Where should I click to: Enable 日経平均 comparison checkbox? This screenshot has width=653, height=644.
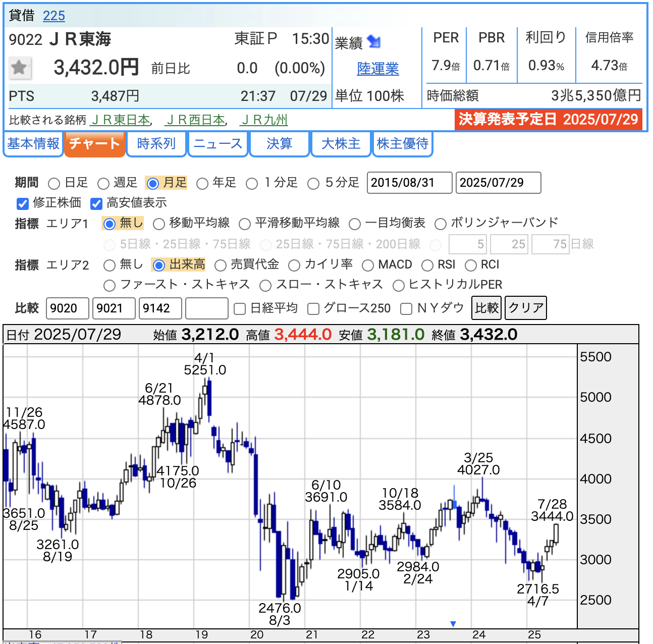240,308
